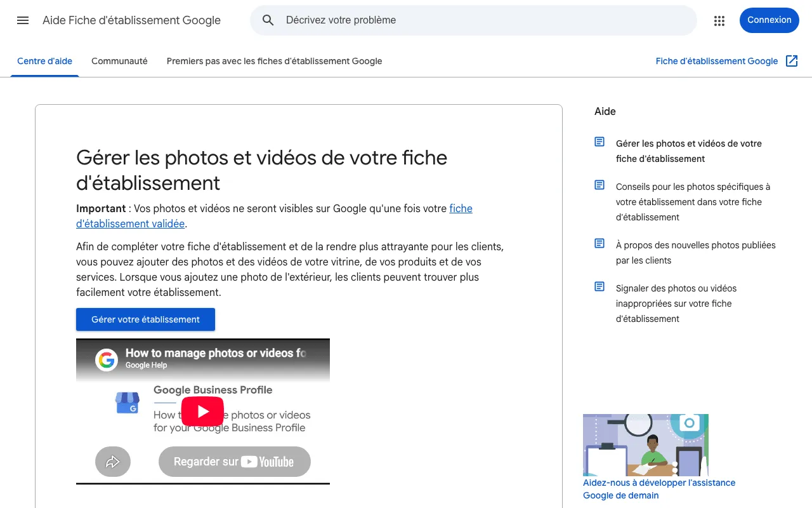Click the Aide Fiche d'établissement Google title
The width and height of the screenshot is (812, 508).
click(x=131, y=20)
